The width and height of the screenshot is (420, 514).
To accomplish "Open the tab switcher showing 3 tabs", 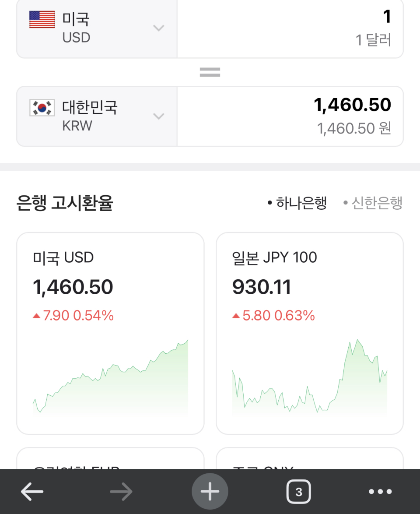I will pyautogui.click(x=298, y=492).
